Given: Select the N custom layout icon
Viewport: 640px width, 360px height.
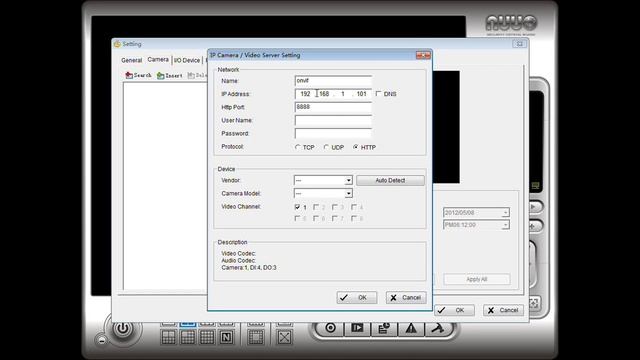Looking at the screenshot, I should pyautogui.click(x=226, y=338).
